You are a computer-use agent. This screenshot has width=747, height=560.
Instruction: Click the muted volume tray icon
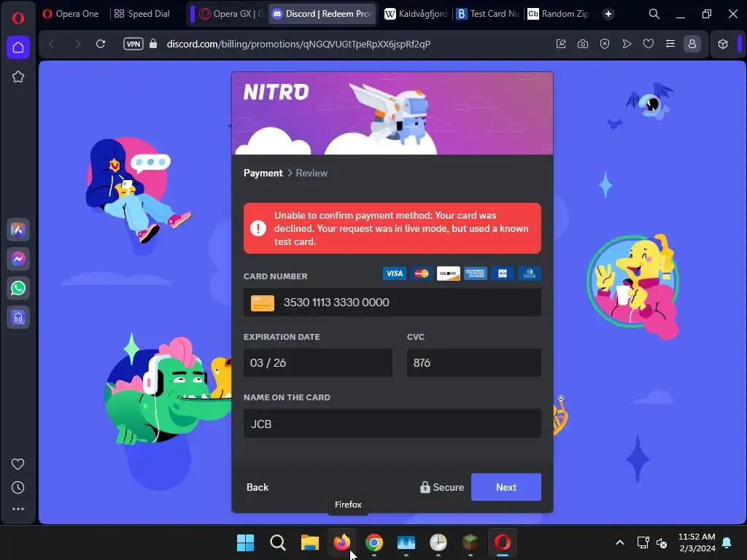pos(661,542)
